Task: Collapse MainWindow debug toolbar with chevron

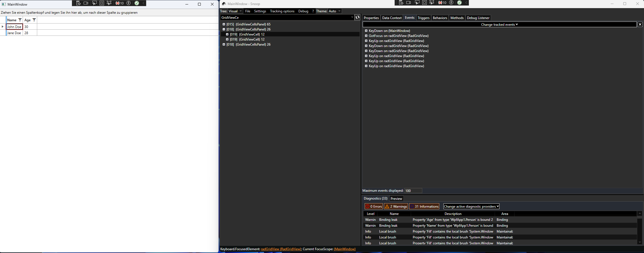Action: coord(143,3)
